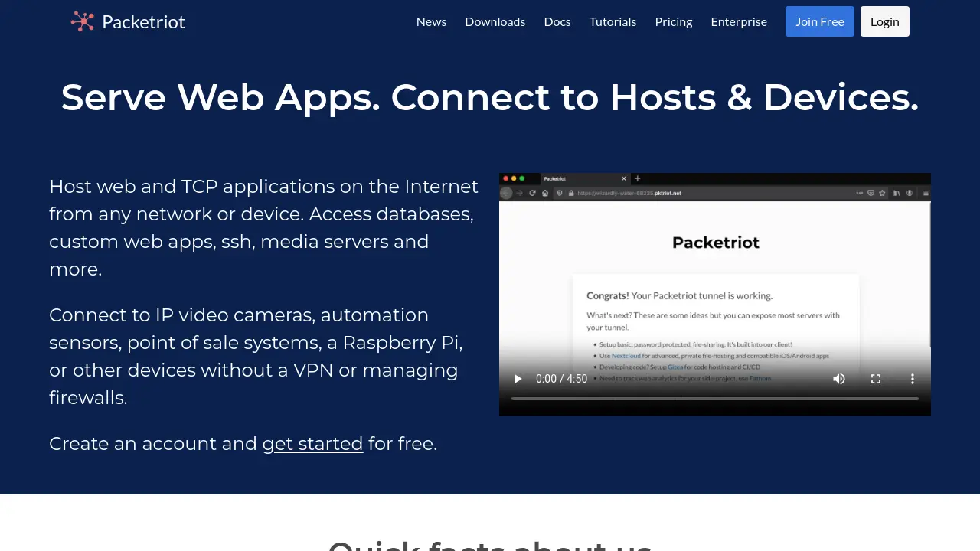The width and height of the screenshot is (980, 551).
Task: Mute the video sound
Action: click(x=839, y=379)
